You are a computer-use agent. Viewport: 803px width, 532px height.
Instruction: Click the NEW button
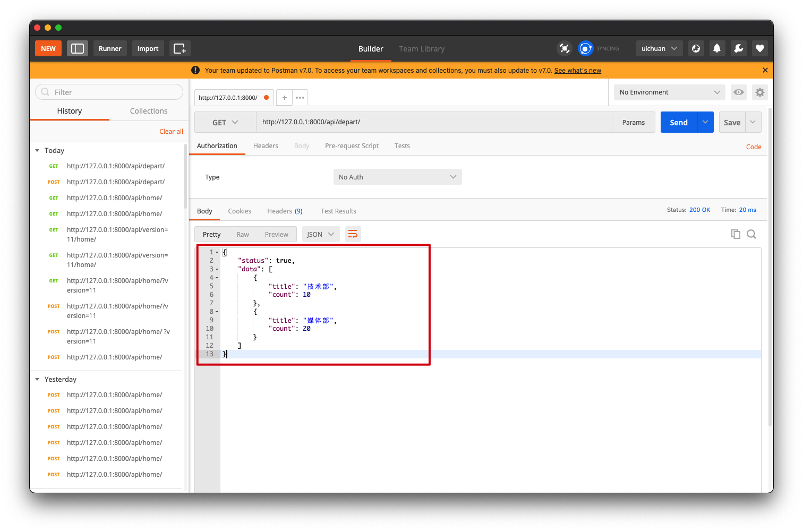tap(48, 48)
